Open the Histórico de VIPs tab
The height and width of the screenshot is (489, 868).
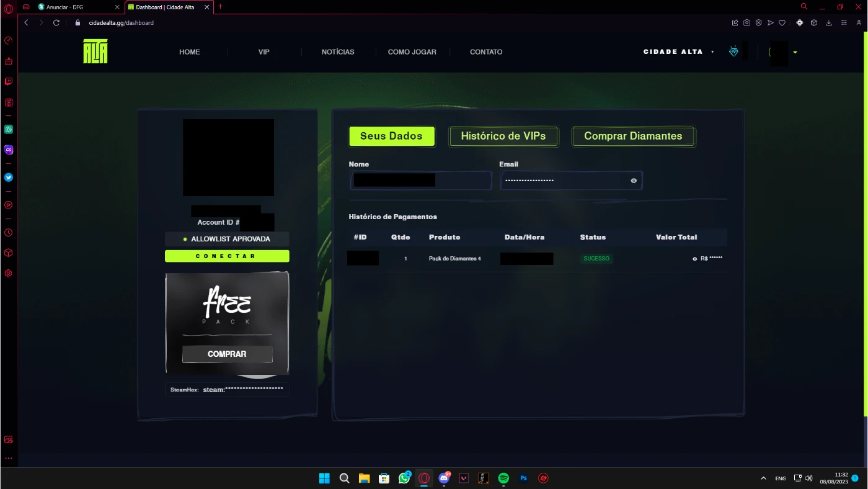(x=503, y=136)
